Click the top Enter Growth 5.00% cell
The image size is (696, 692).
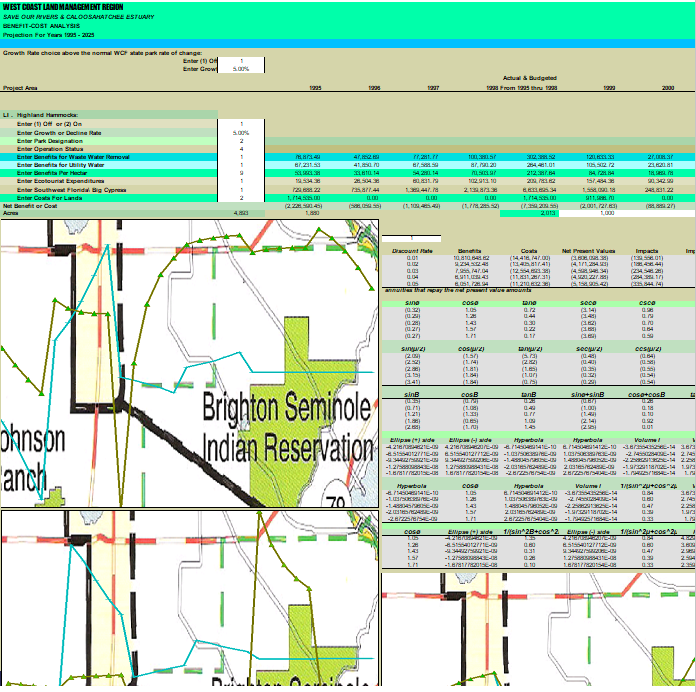point(240,70)
